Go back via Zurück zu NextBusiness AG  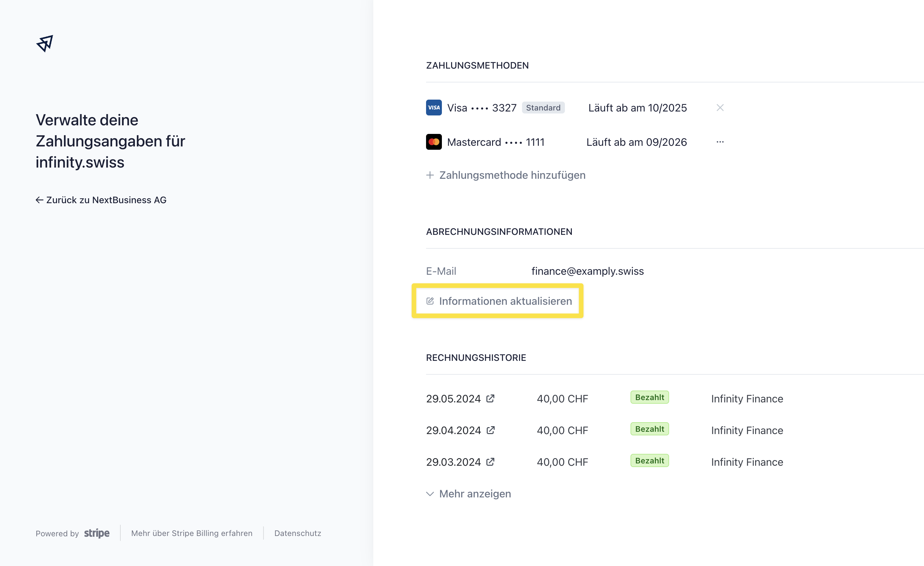[x=101, y=200]
